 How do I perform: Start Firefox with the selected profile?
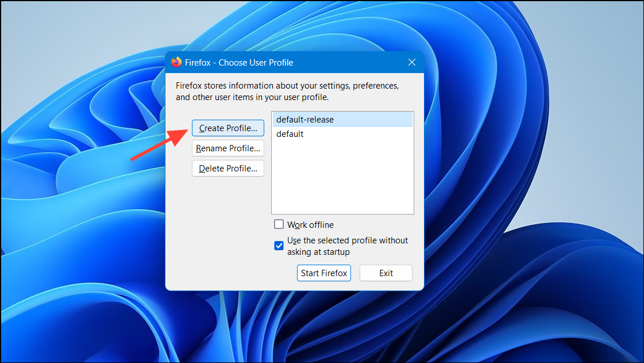tap(323, 273)
